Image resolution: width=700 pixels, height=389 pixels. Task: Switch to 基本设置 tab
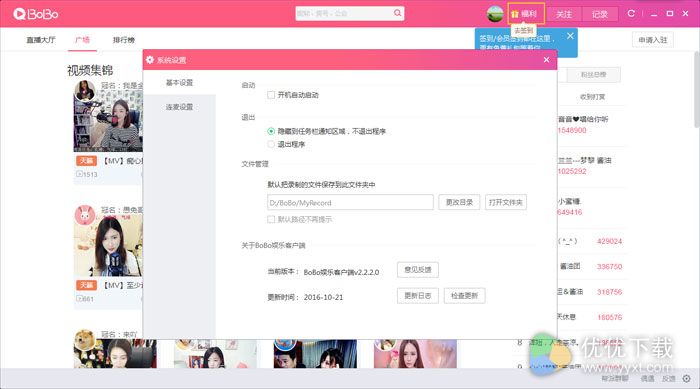click(179, 83)
